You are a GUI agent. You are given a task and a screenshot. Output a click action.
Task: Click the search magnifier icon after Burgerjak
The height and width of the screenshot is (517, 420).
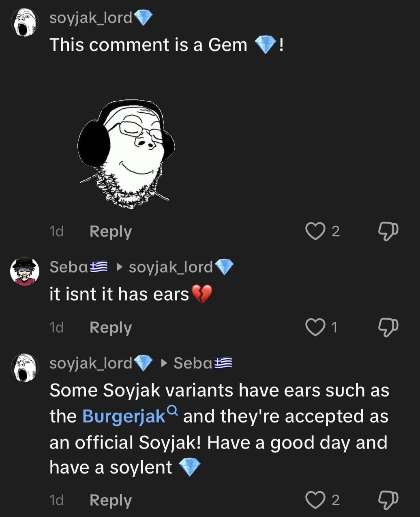click(x=172, y=411)
